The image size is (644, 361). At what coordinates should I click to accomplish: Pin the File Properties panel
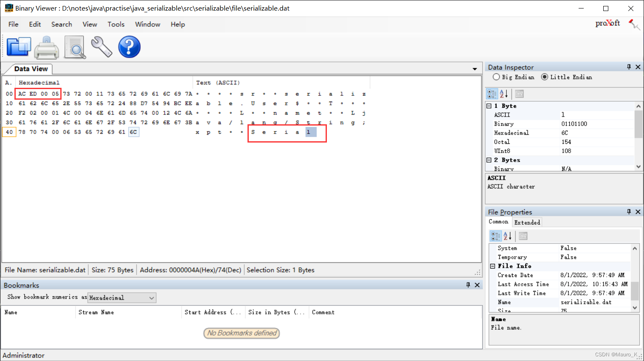tap(629, 212)
